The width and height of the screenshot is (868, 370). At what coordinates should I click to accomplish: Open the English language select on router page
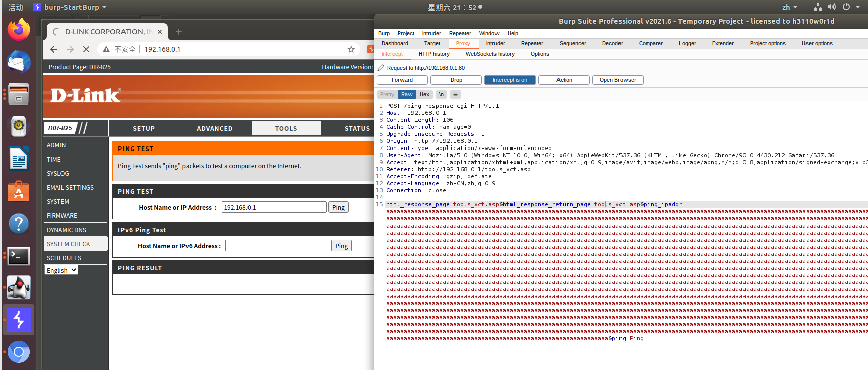coord(61,270)
